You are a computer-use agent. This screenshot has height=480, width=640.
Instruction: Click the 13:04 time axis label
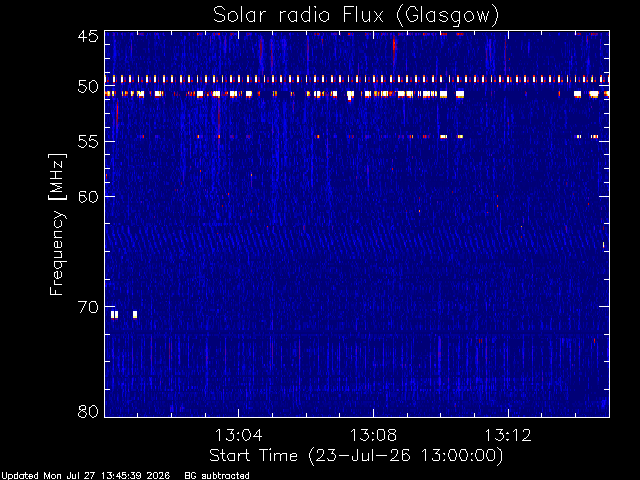(238, 435)
